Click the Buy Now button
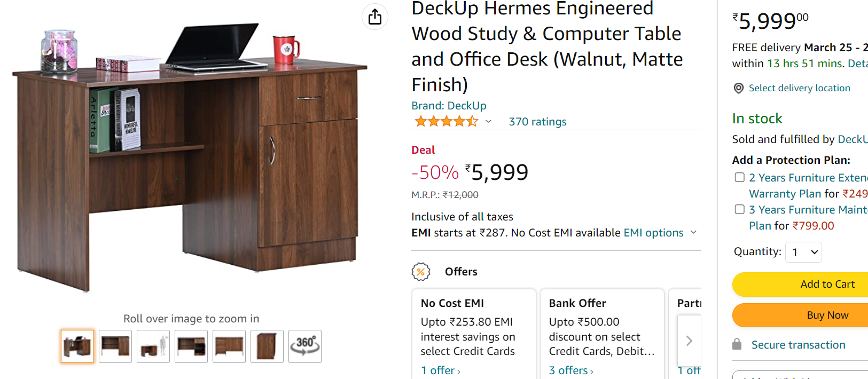Screen dimensions: 868x379 click(x=800, y=315)
